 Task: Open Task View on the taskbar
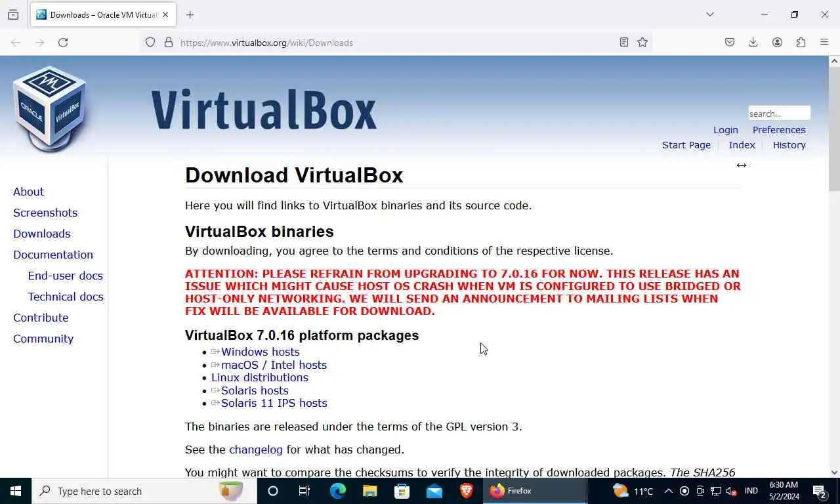[304, 491]
